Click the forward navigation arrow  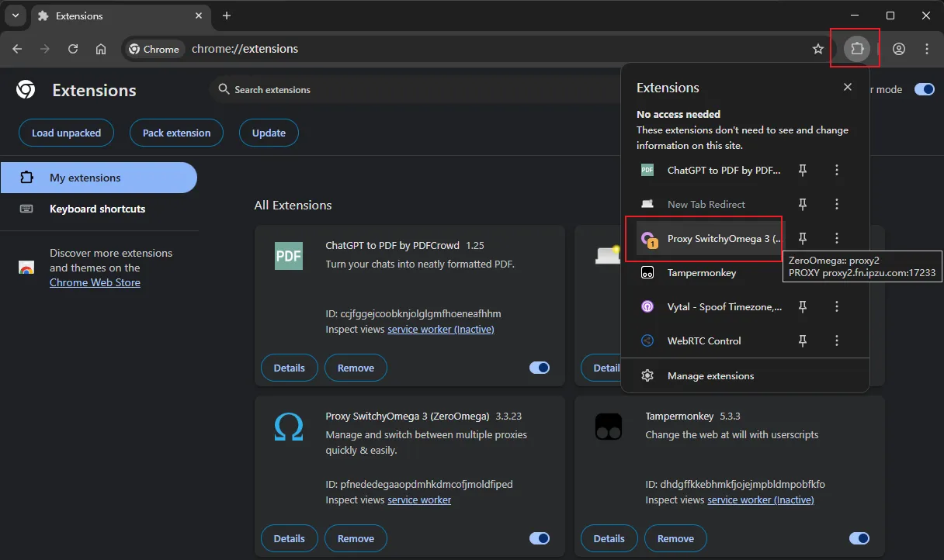(x=45, y=49)
